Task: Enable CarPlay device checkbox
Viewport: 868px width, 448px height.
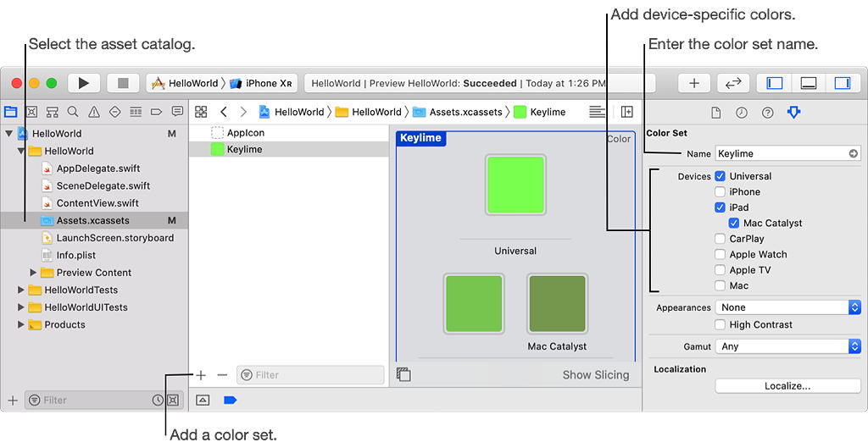Action: point(720,238)
